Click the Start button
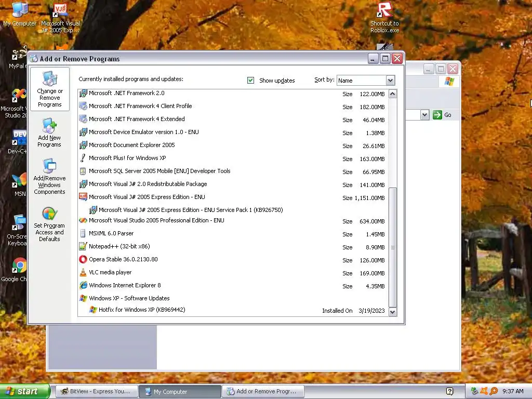The width and height of the screenshot is (532, 399). pyautogui.click(x=24, y=391)
